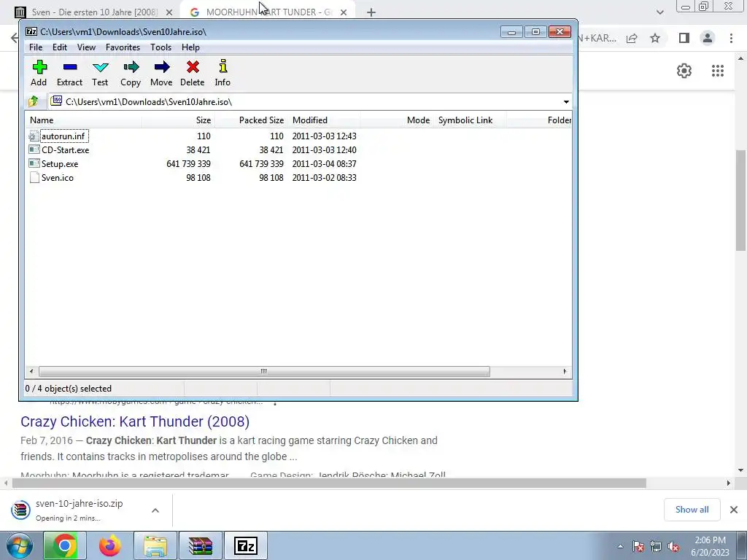The height and width of the screenshot is (560, 747).
Task: Switch to Chrome in the taskbar
Action: (x=65, y=545)
